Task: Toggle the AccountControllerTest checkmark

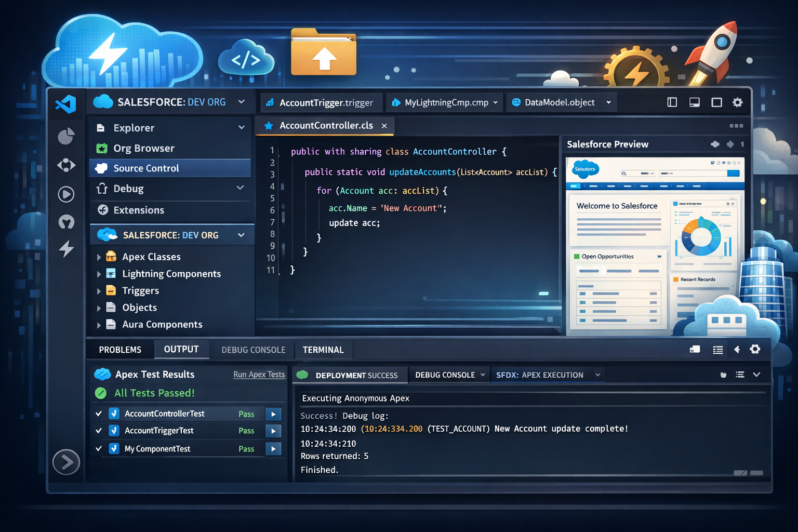Action: click(x=99, y=414)
